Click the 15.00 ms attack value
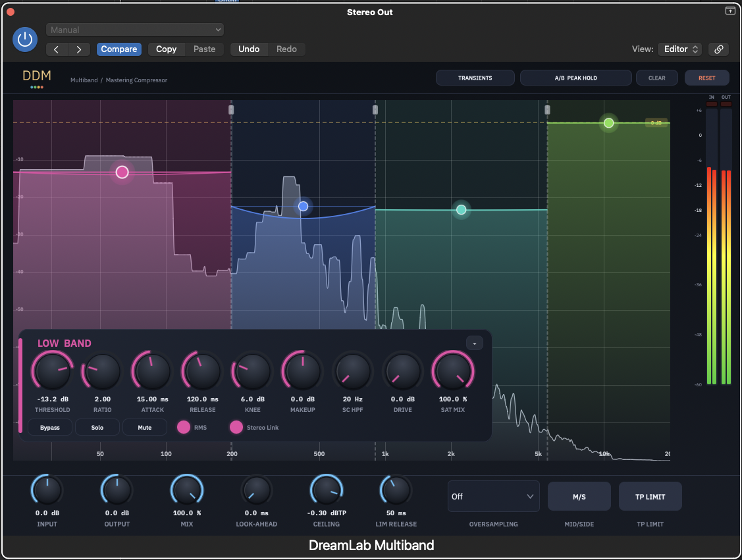Screen dimensions: 742x560 tap(152, 399)
